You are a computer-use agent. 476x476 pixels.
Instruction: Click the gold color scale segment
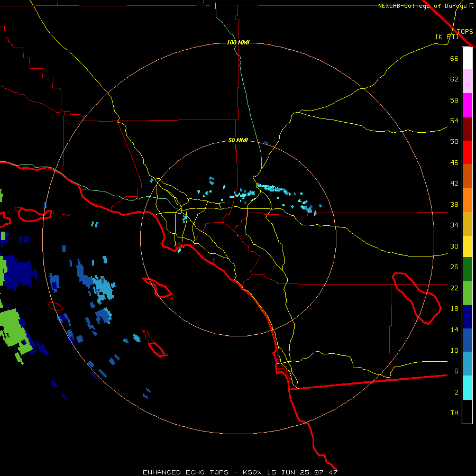tap(467, 224)
